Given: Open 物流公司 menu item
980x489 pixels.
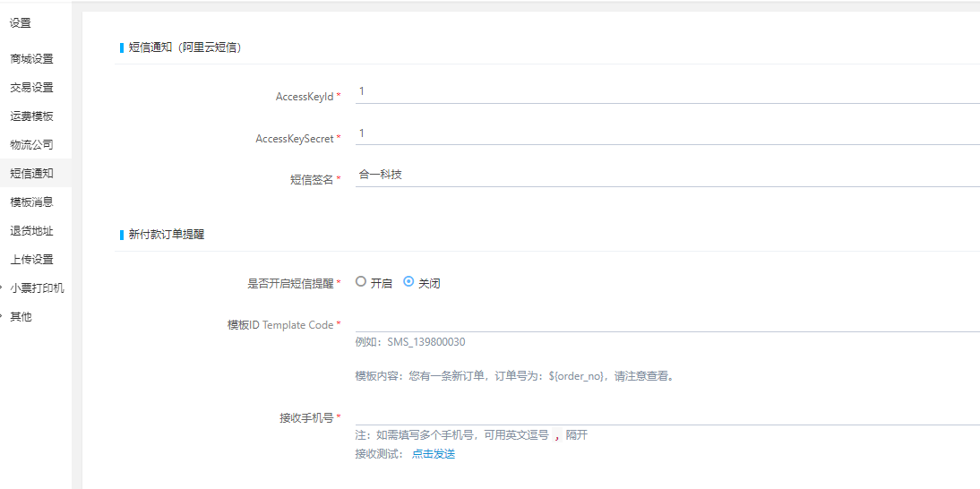Looking at the screenshot, I should tap(32, 145).
